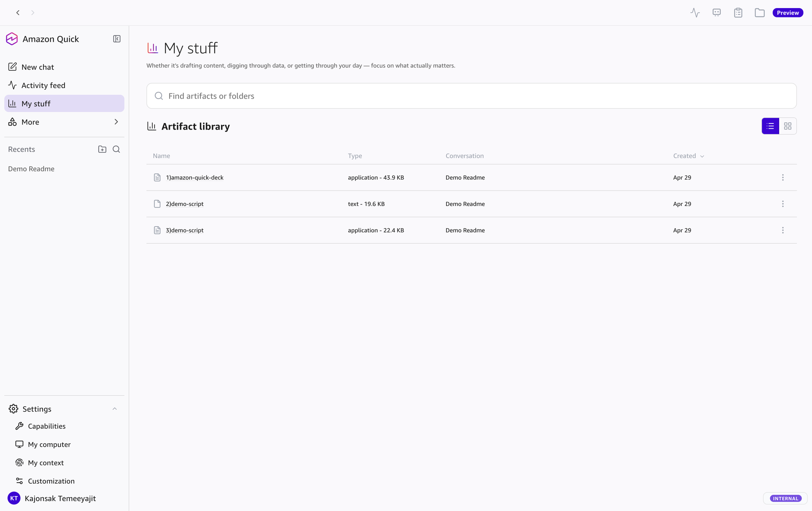Go forward with the right arrow

[x=32, y=13]
